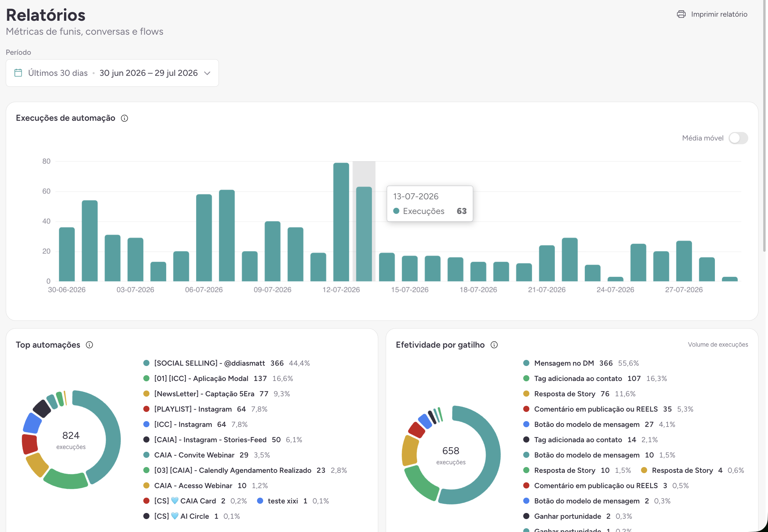This screenshot has height=532, width=768.
Task: Click the calendar icon in Período selector
Action: click(18, 73)
